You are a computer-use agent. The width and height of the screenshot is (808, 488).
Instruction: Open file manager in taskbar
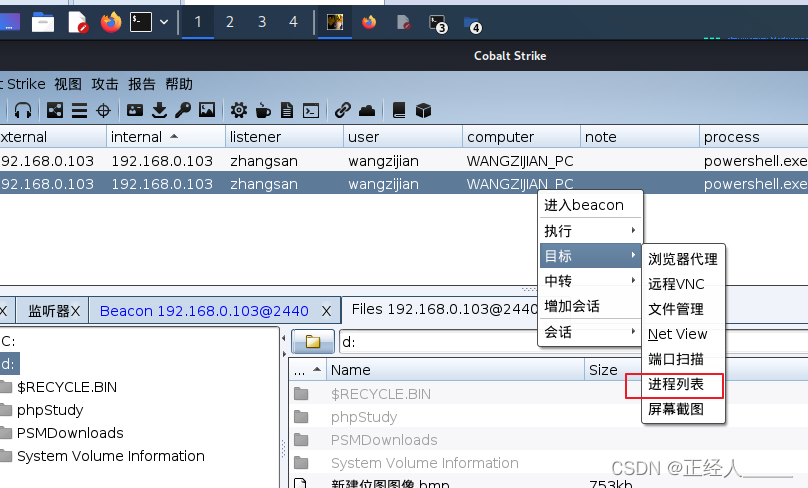[x=43, y=22]
